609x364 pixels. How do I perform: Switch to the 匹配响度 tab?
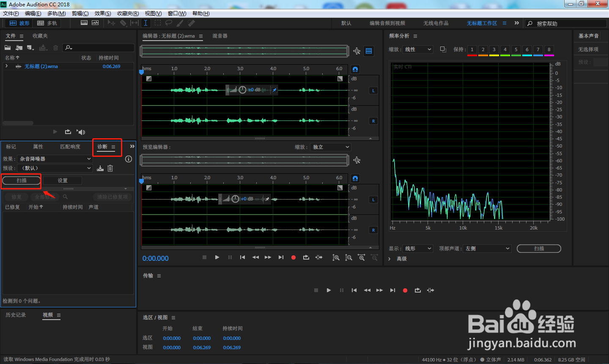(x=70, y=147)
